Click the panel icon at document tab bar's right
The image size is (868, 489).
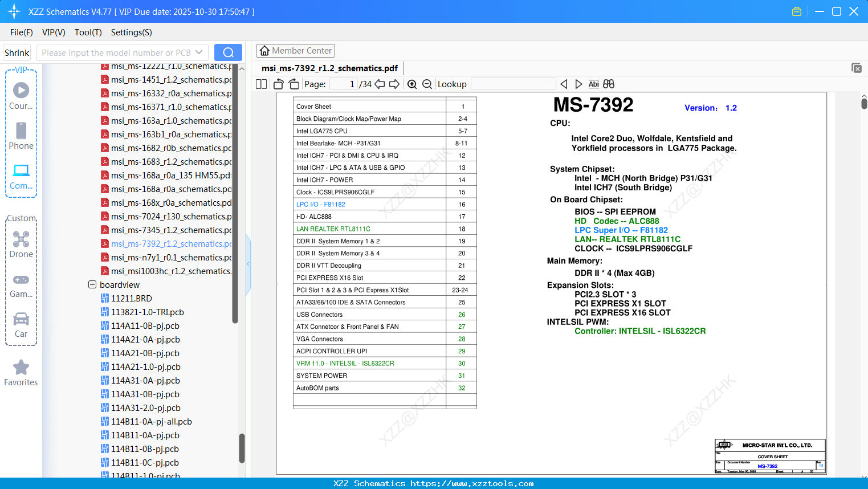(x=857, y=68)
